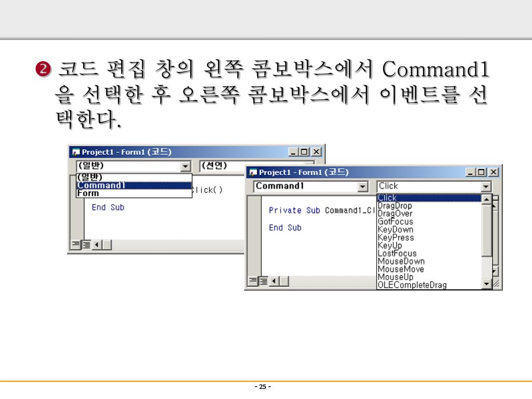This screenshot has height=399, width=532.
Task: Click the back window title bar text
Action: pos(127,152)
